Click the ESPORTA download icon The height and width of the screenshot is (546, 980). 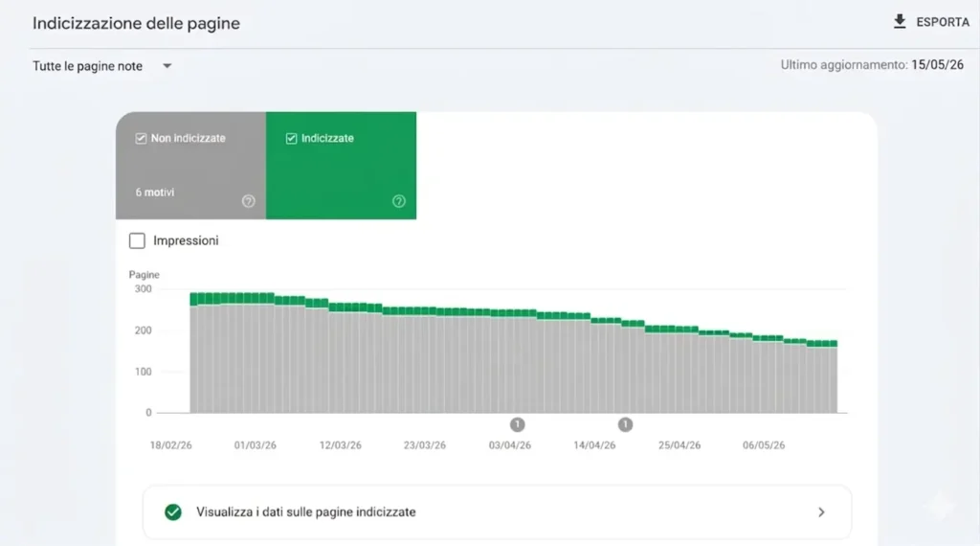(900, 22)
